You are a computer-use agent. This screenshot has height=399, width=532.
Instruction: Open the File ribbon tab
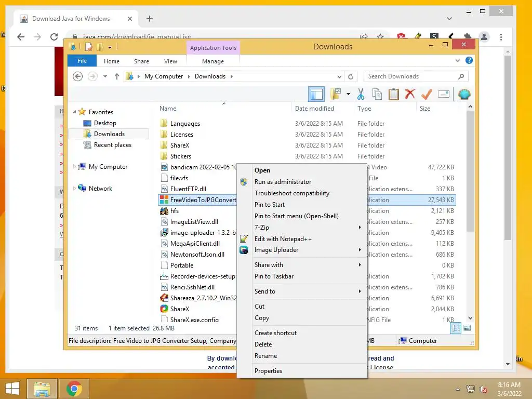pos(82,61)
